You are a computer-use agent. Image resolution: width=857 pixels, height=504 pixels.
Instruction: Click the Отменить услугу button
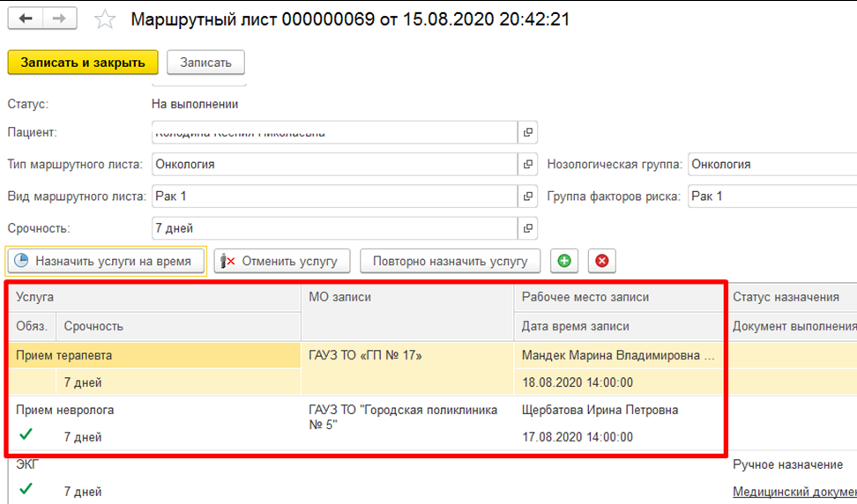click(x=282, y=261)
